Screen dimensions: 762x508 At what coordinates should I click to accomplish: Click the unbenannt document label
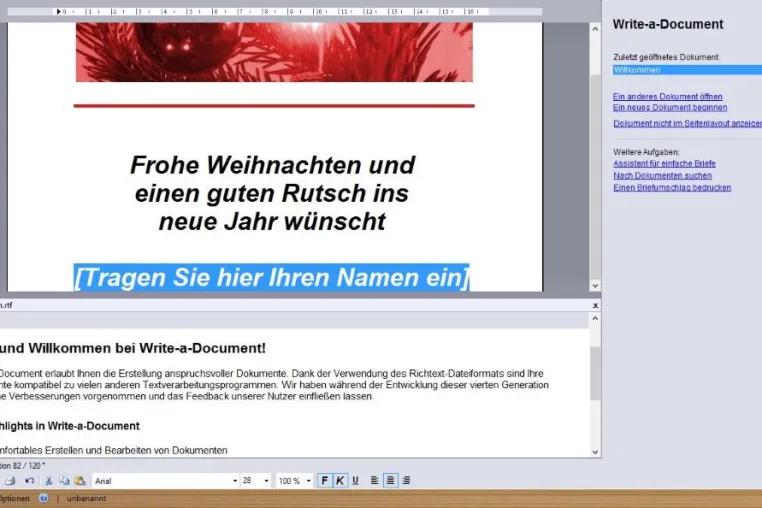coord(86,498)
